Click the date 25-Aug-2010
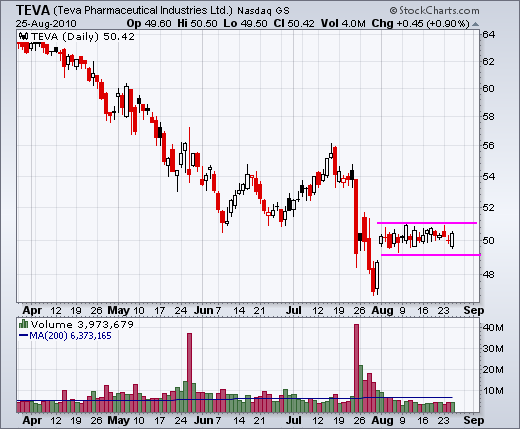This screenshot has height=429, width=520. (46, 24)
